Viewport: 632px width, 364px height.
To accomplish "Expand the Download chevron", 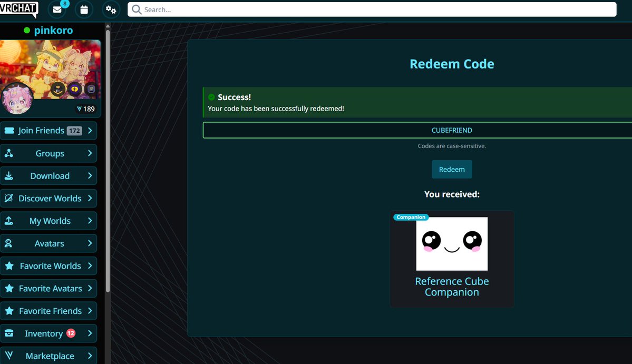I will click(90, 175).
